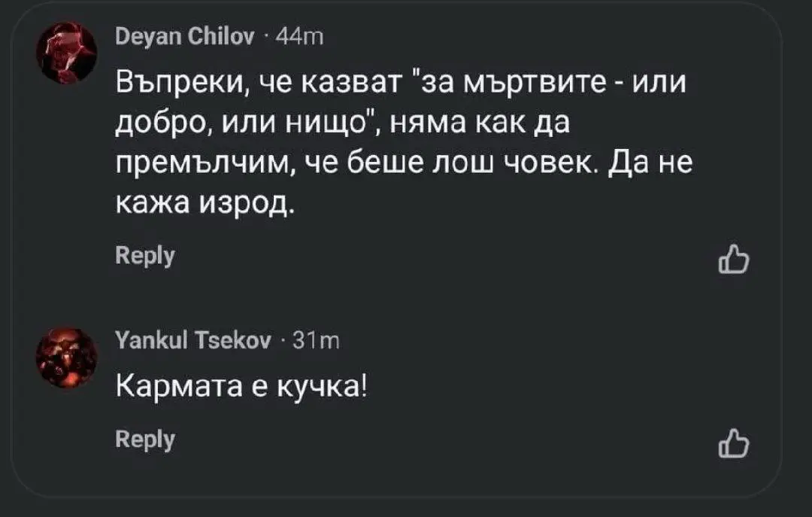Click the Yankul Tsekov username
812x517 pixels.
[193, 343]
